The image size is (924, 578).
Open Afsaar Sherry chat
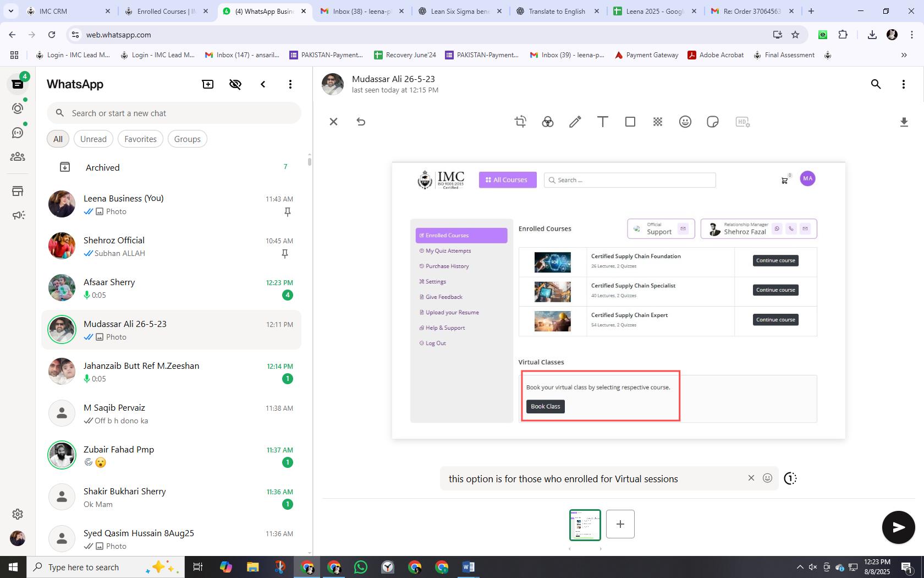click(x=172, y=288)
